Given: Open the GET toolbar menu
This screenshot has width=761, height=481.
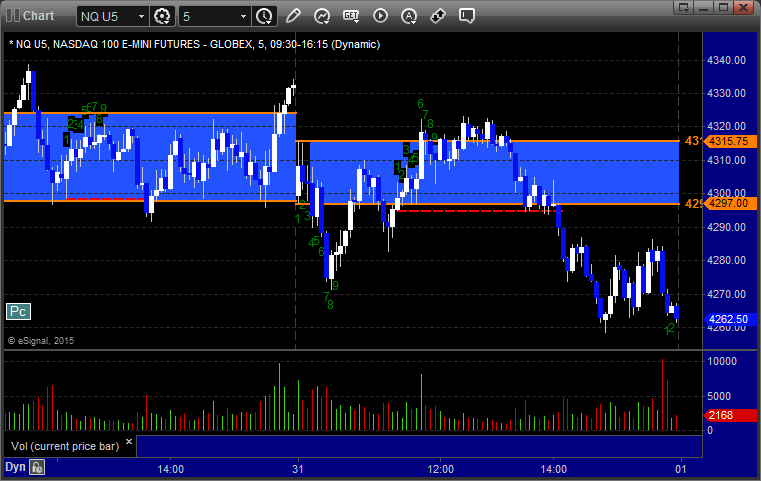Looking at the screenshot, I should tap(351, 16).
